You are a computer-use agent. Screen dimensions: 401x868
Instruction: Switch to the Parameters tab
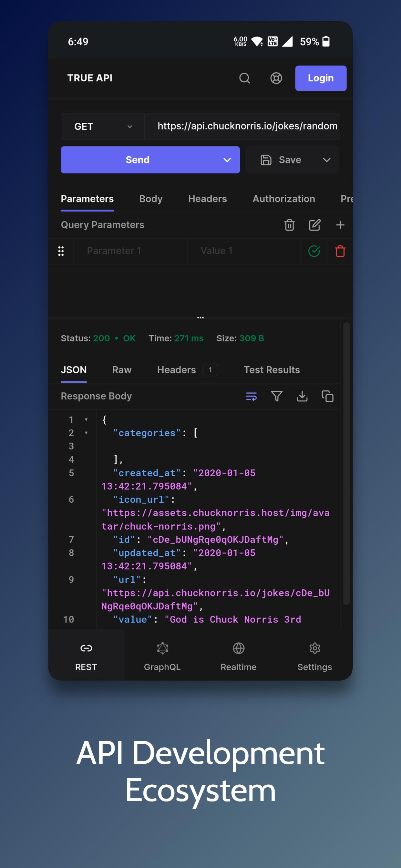tap(87, 199)
